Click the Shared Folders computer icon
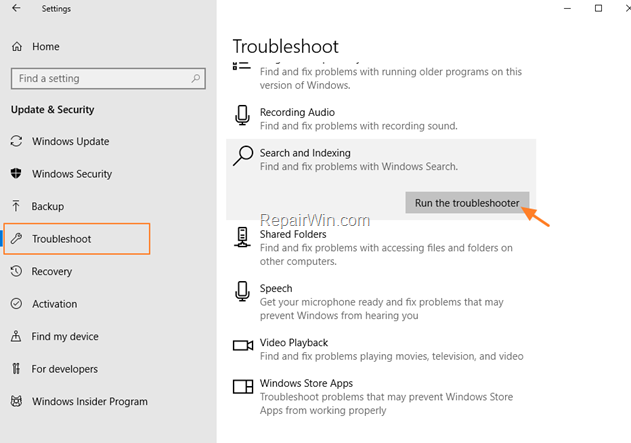 242,237
